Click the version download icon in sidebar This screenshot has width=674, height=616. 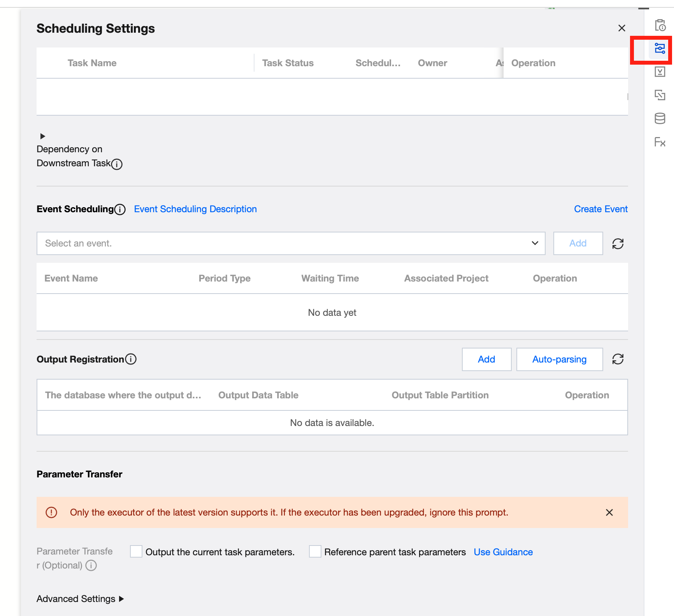point(660,72)
